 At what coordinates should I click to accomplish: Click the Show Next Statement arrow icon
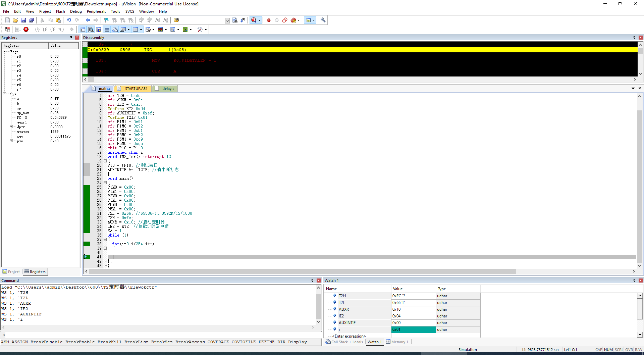click(72, 30)
